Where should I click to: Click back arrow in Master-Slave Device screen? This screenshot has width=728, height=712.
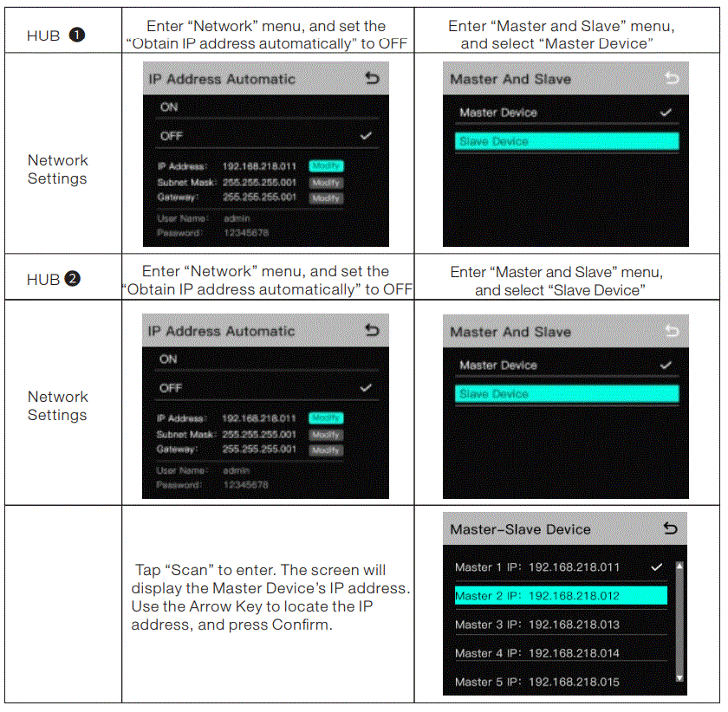pos(670,528)
